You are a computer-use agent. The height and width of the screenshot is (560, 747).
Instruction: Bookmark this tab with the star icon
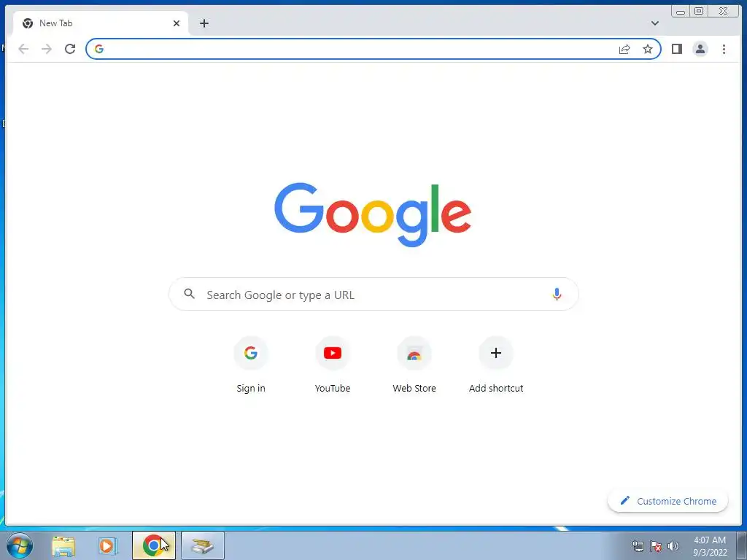pos(648,49)
